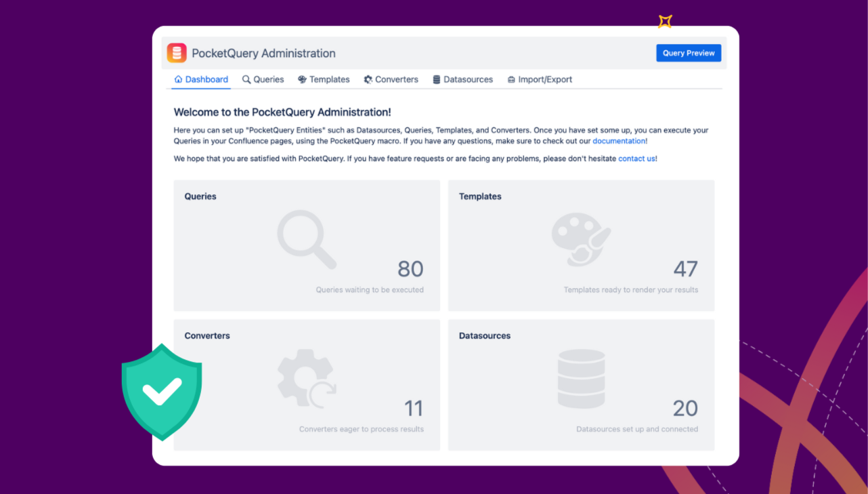Open the Import/Export tab
This screenshot has width=868, height=494.
545,79
